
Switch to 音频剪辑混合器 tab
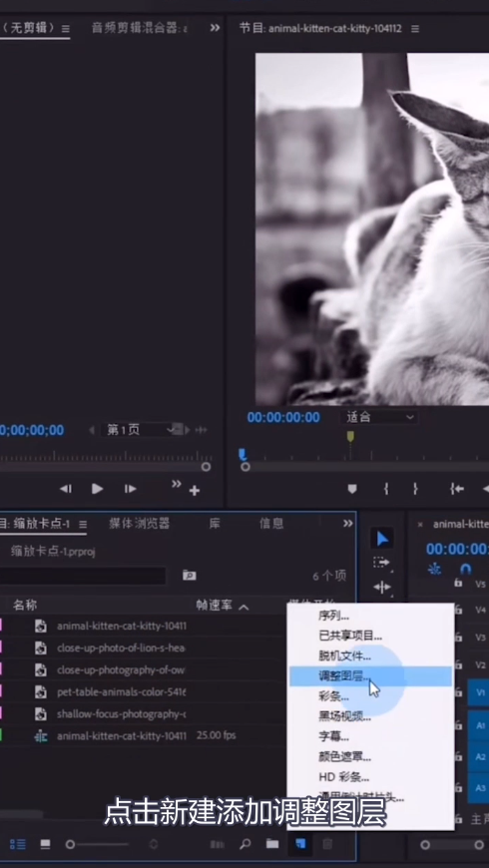[x=140, y=28]
